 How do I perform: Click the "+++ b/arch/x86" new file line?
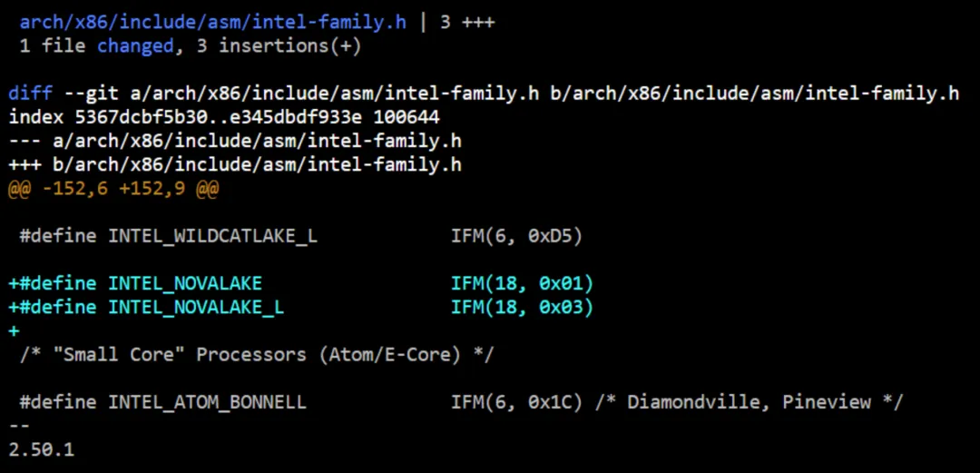point(235,164)
